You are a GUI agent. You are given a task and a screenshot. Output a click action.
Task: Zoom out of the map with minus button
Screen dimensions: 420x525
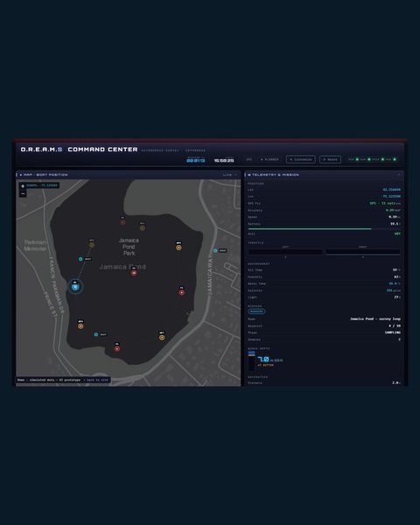point(23,194)
